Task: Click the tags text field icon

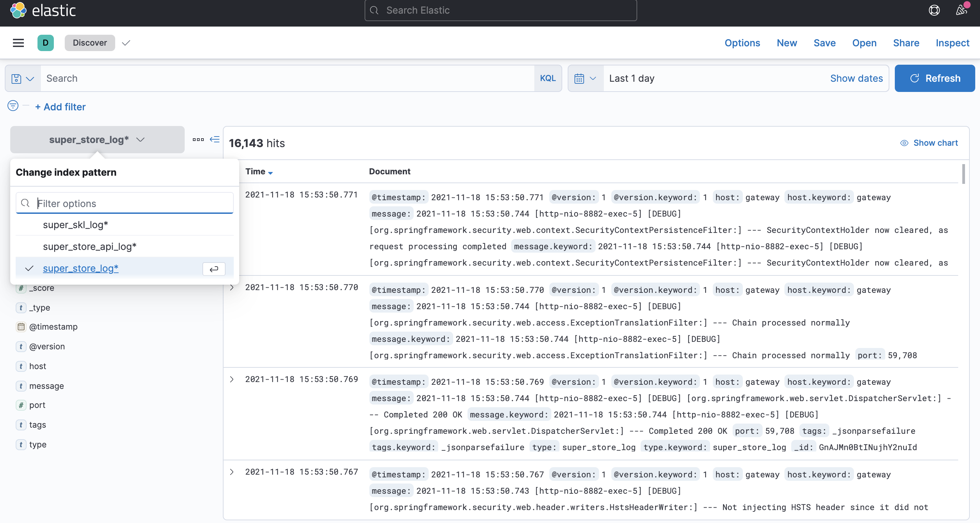Action: tap(21, 425)
